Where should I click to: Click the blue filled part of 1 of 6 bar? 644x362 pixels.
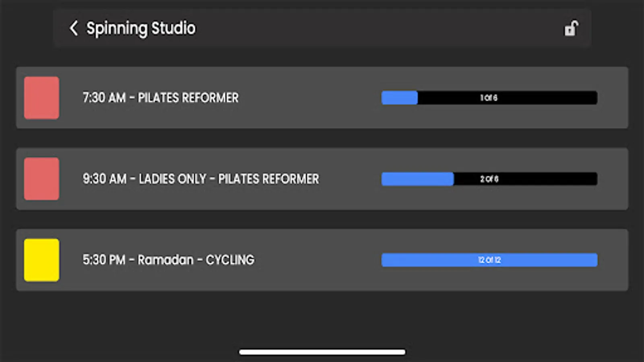click(399, 98)
